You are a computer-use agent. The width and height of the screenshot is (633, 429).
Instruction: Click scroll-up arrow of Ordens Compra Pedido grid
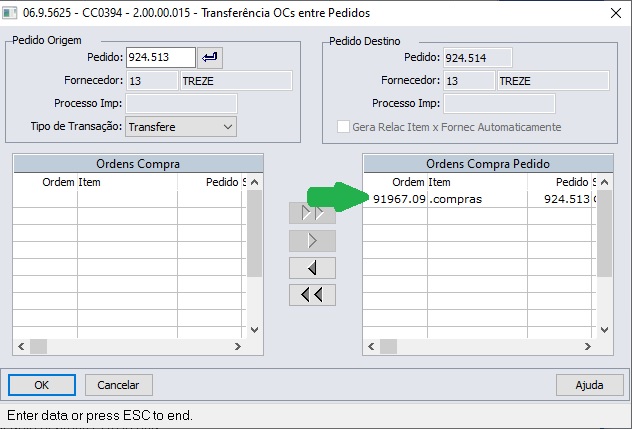point(604,182)
